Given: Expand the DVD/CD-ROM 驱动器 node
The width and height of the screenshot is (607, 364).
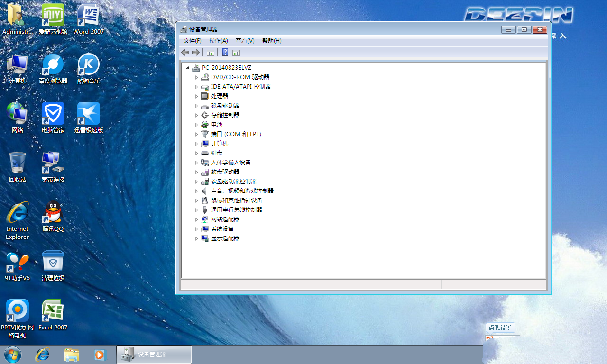Looking at the screenshot, I should tap(196, 77).
